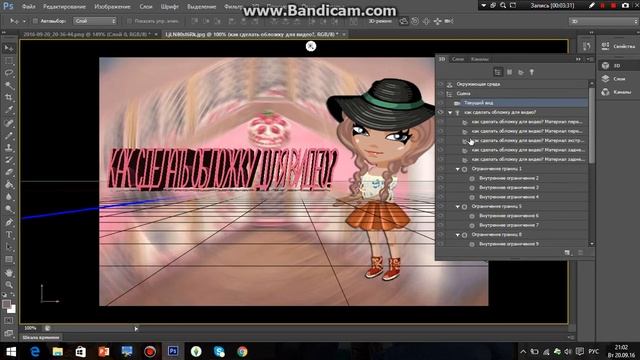
Task: Open the 3D workspace dropdown in options bar
Action: click(x=604, y=21)
